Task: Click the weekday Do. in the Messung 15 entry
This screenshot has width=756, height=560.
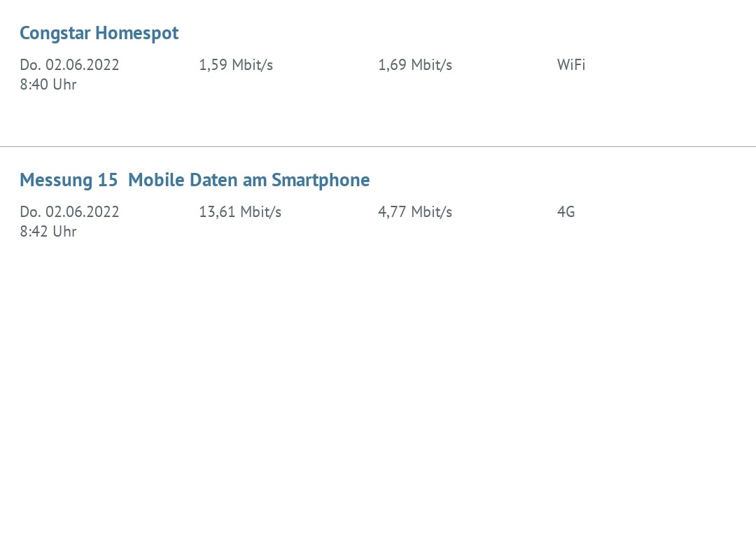Action: coord(30,212)
